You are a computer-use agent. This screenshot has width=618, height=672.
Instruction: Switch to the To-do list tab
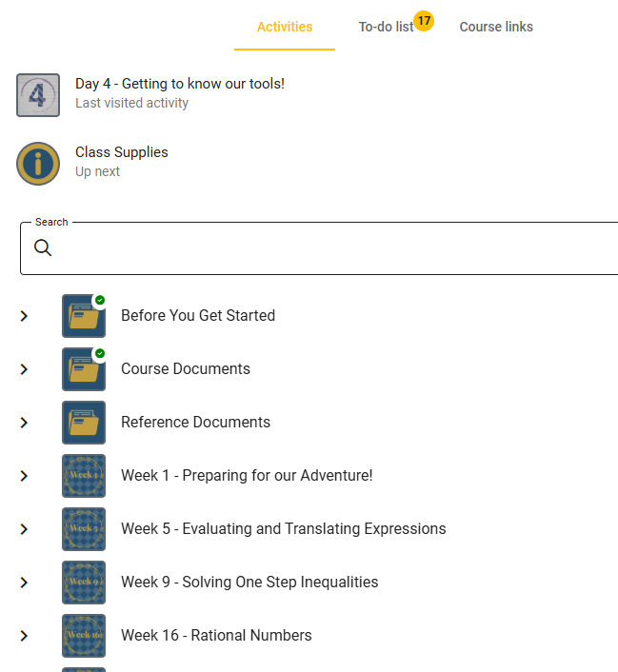387,27
